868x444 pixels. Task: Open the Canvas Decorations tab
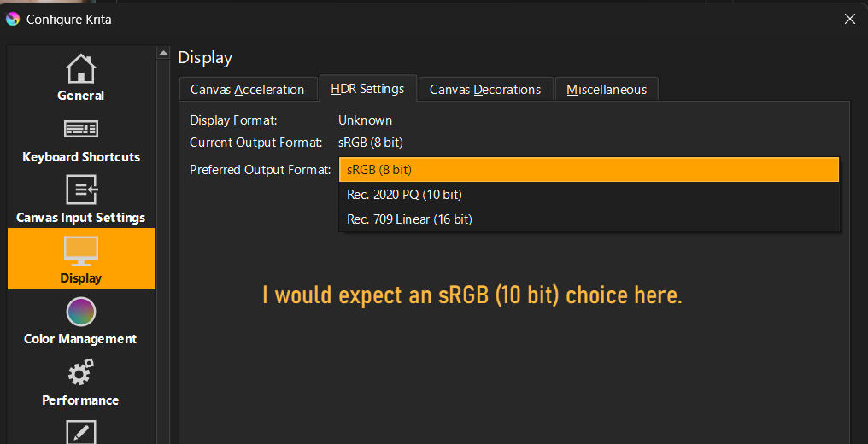(x=484, y=90)
